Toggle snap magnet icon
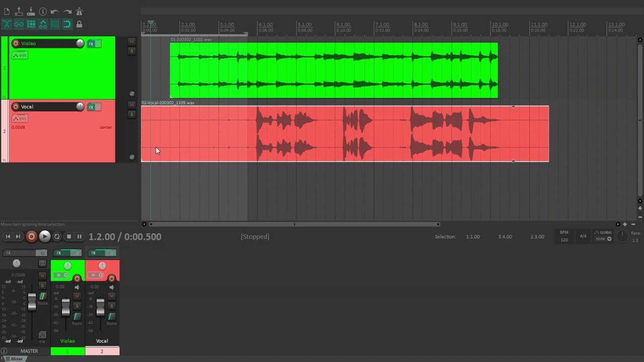The image size is (644, 362). pyautogui.click(x=67, y=24)
